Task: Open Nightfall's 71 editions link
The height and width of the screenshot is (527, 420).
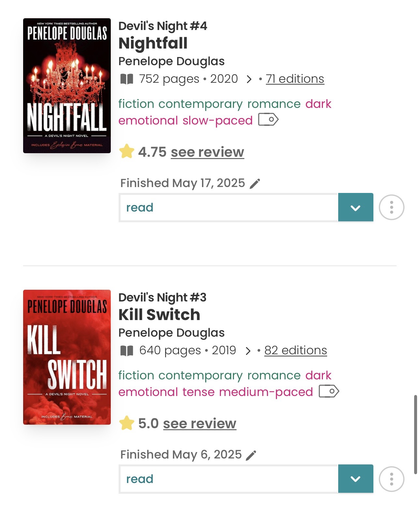Action: (295, 79)
